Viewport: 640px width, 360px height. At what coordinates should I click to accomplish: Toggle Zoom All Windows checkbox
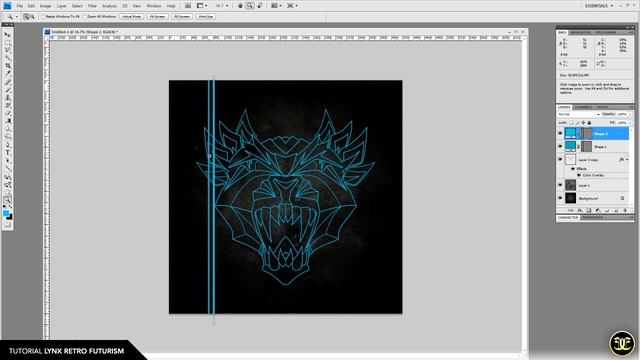[84, 17]
